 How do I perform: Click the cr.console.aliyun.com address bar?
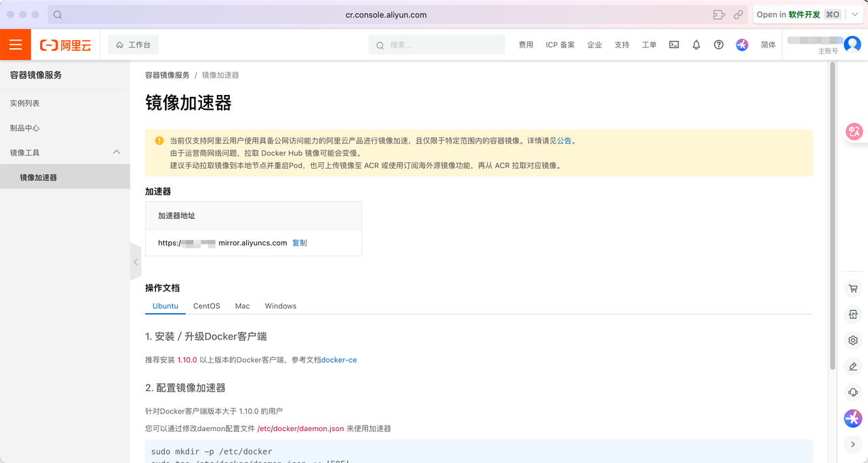[386, 14]
